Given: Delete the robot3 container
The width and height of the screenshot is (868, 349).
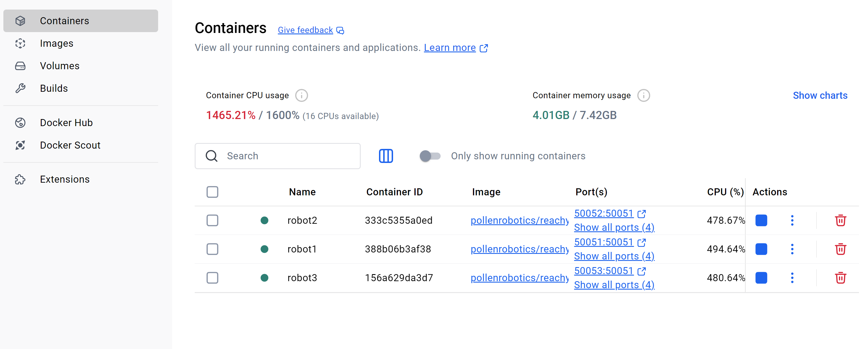Looking at the screenshot, I should click(x=840, y=278).
